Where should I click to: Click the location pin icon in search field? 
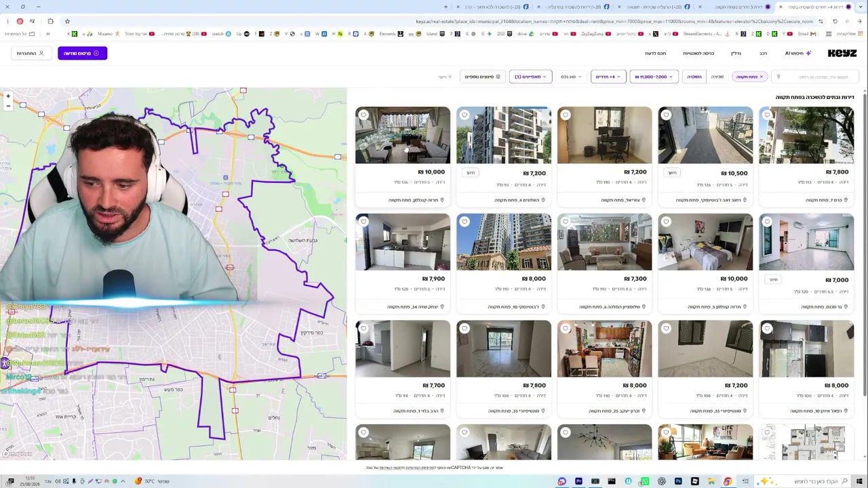point(778,77)
